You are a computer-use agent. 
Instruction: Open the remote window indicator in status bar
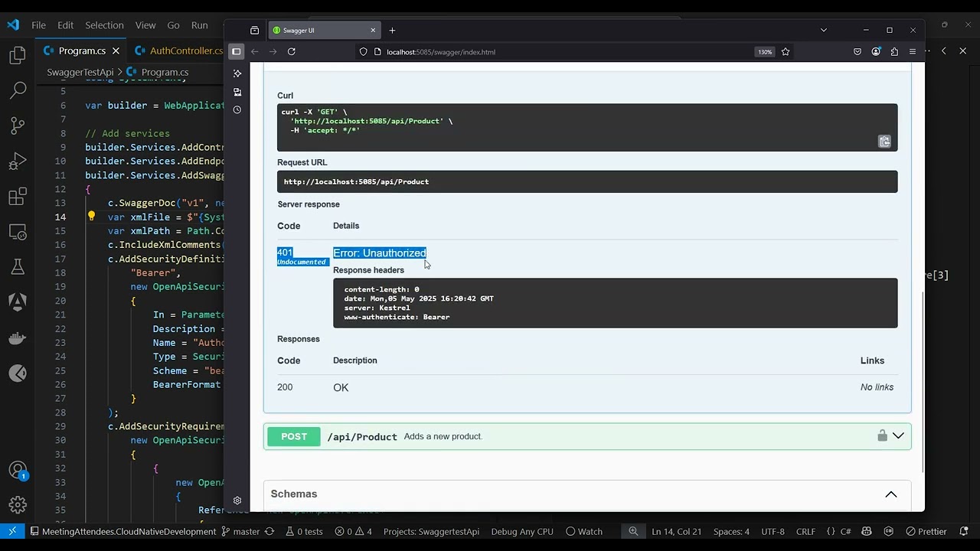[x=12, y=531]
